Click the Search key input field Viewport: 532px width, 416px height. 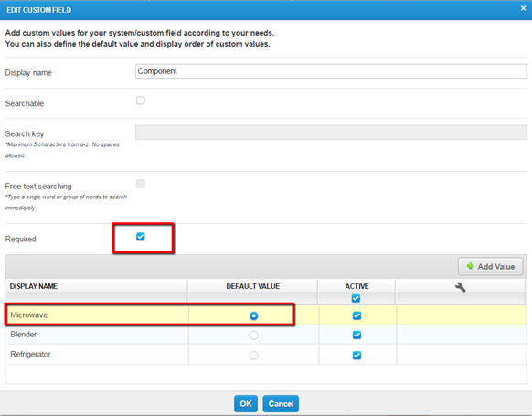[x=331, y=133]
